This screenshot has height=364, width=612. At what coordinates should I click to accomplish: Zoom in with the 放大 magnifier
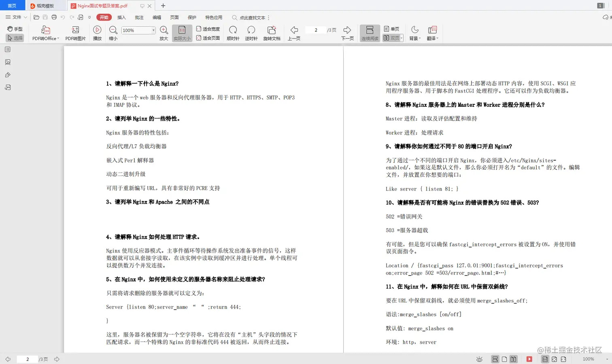point(164,32)
